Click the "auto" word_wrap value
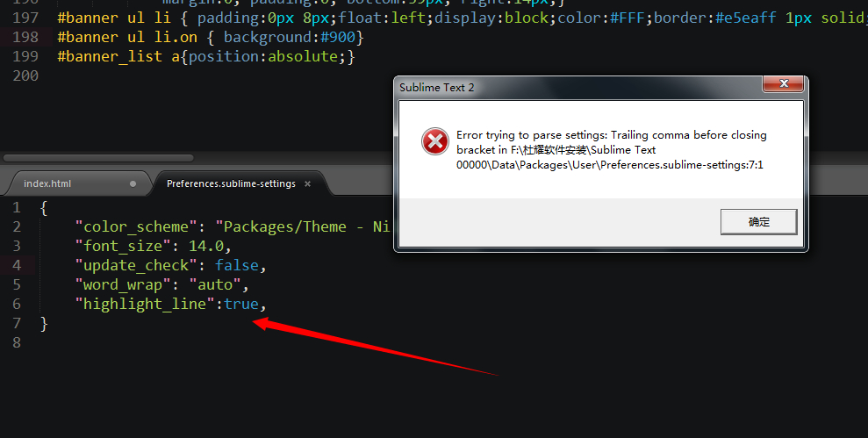 (x=215, y=284)
